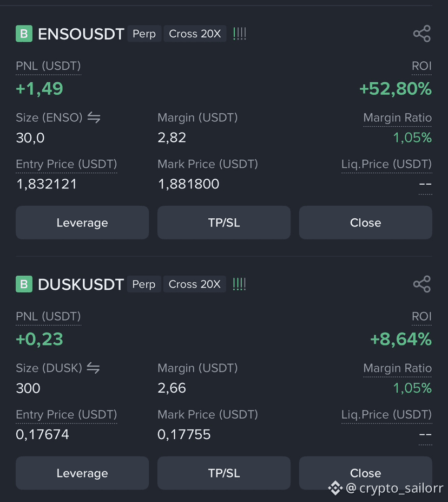Tap the green B badge beside ENSOUSDT
448x502 pixels.
tap(24, 34)
